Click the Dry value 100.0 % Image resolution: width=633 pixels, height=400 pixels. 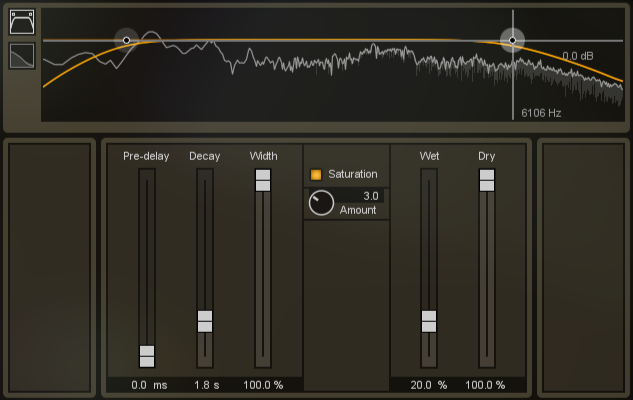click(x=485, y=385)
